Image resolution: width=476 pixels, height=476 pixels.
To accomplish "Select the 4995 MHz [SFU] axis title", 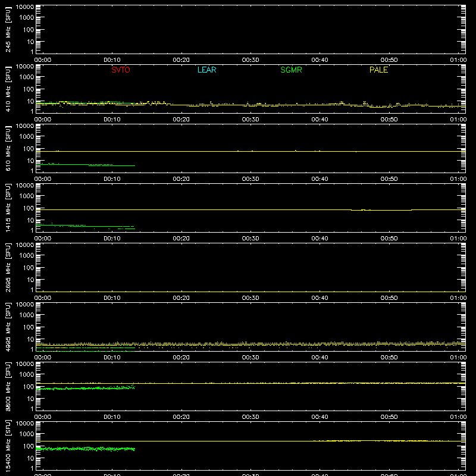I will (8, 327).
